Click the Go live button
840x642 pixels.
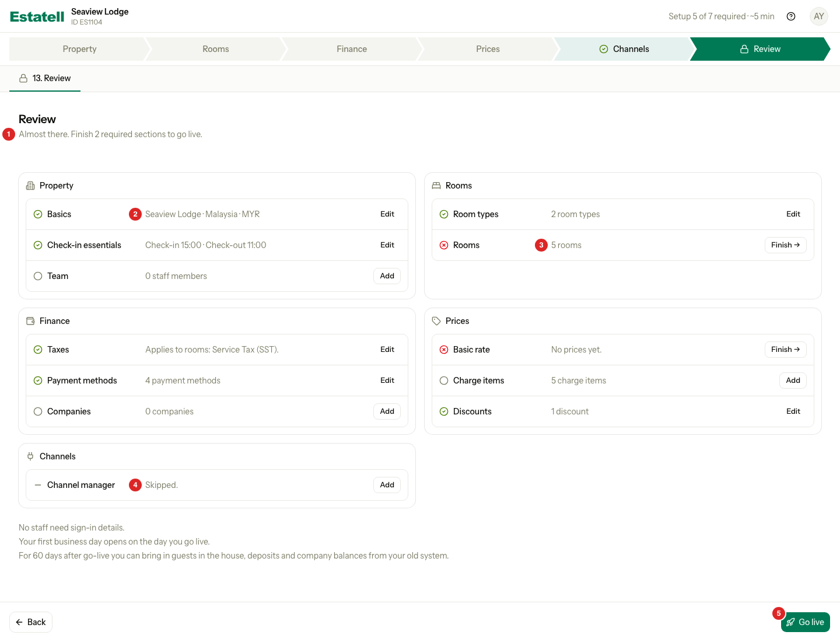click(806, 622)
